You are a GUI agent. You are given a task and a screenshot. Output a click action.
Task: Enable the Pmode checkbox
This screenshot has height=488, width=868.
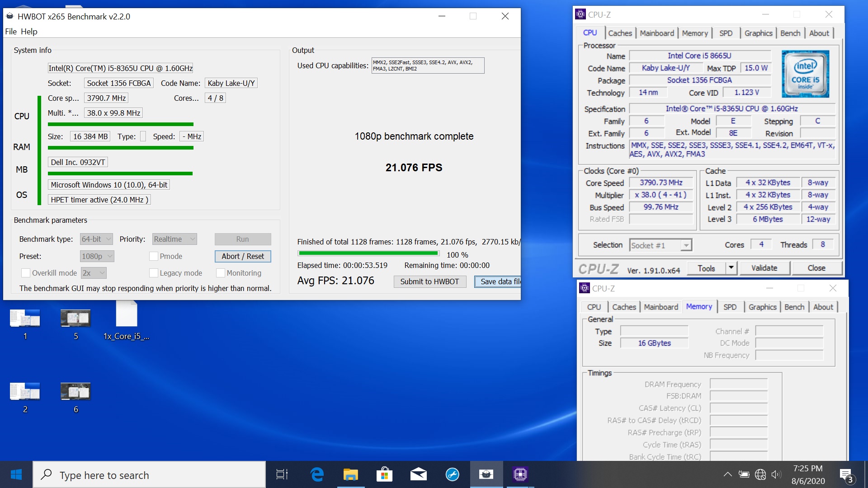pyautogui.click(x=154, y=256)
